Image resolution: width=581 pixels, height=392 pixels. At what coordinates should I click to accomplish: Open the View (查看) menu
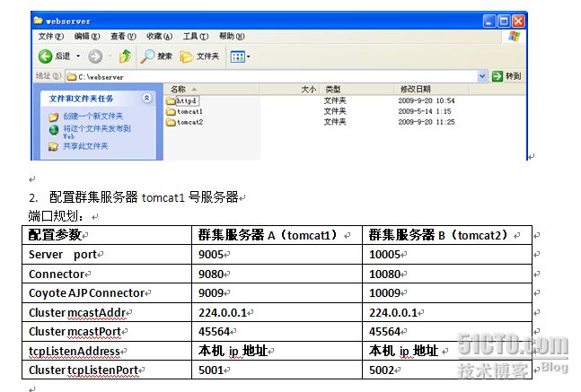(x=123, y=36)
